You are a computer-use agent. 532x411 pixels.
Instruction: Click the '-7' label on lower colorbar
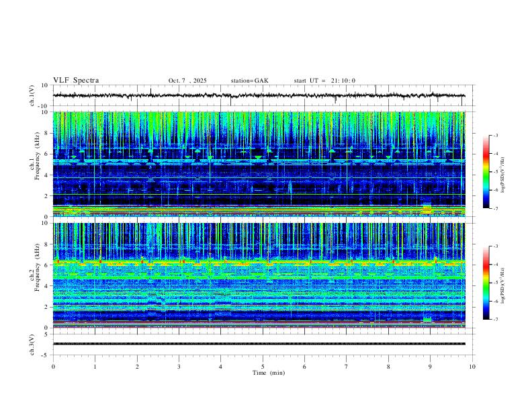click(x=495, y=319)
